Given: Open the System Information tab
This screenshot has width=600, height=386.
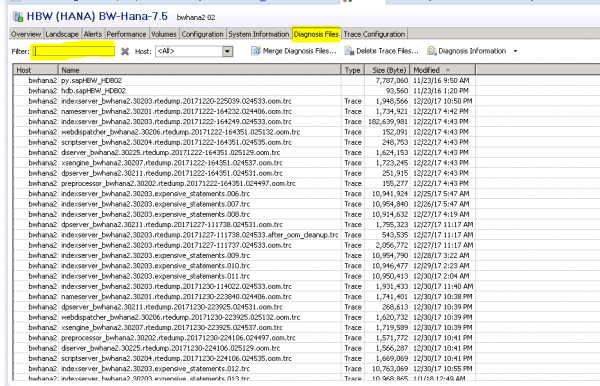Looking at the screenshot, I should [x=259, y=34].
